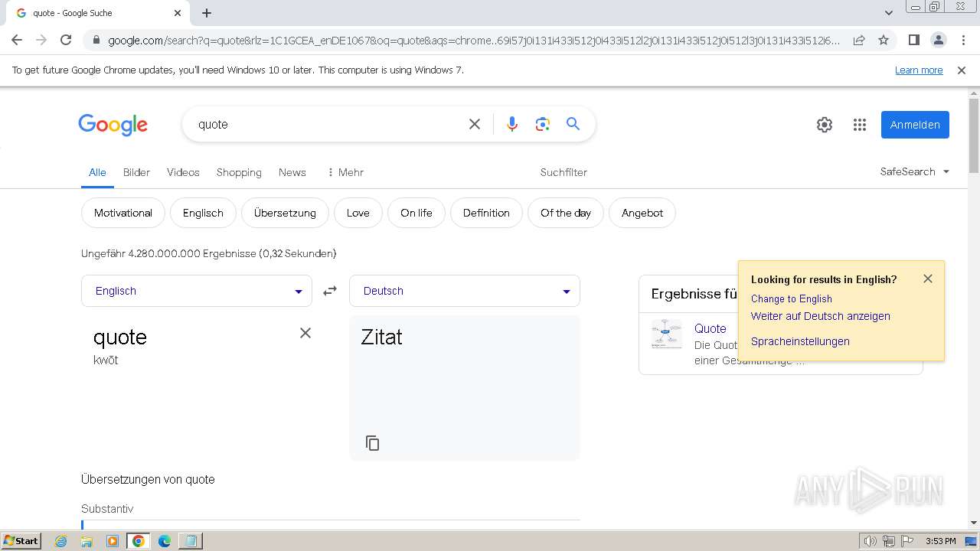The image size is (980, 551).
Task: Share this page icon in address bar
Action: [859, 40]
